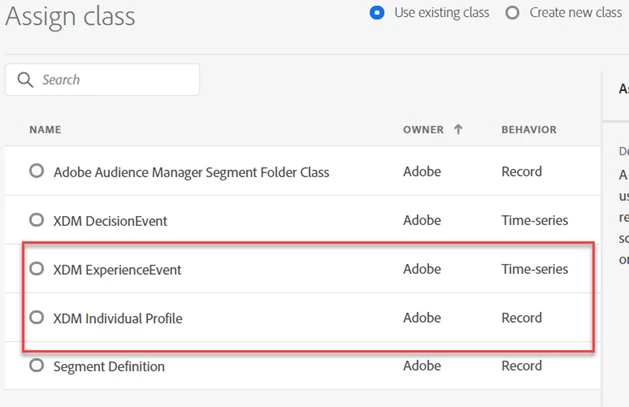Choose the XDM ExperienceEvent radio button
Viewport: 629px width, 407px height.
(37, 269)
